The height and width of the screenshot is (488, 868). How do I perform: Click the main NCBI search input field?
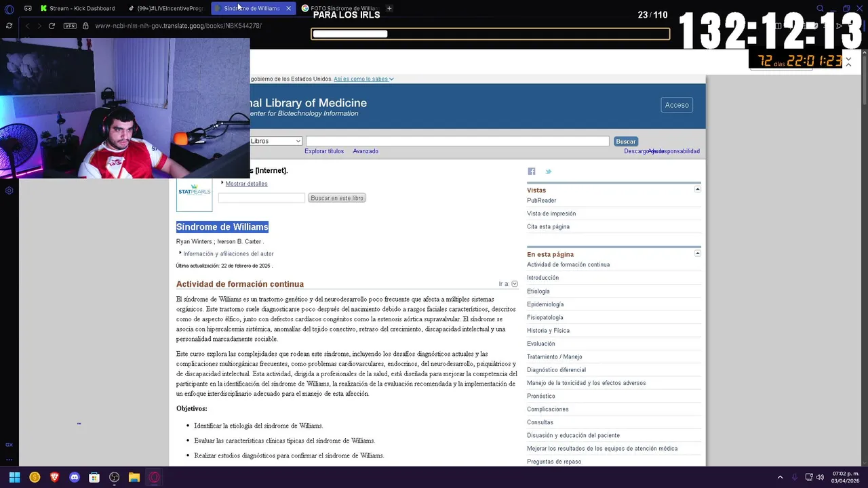458,141
